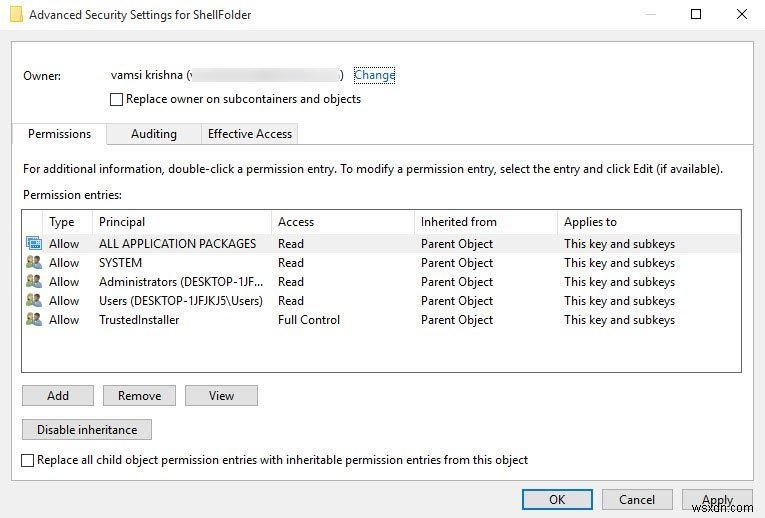Click the Change owner link
Screen dimensions: 765x518
tap(374, 75)
